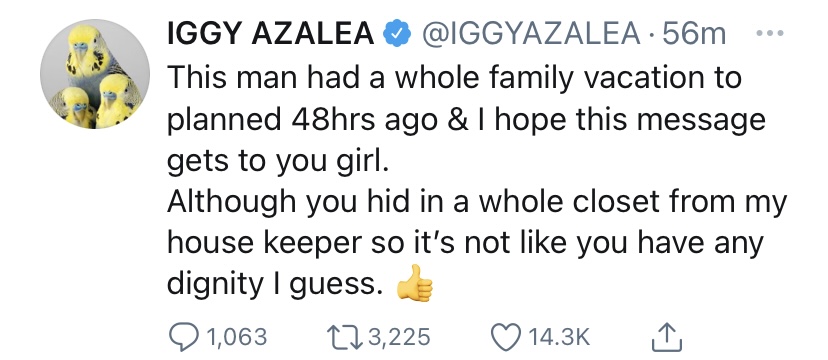Click the 'house keeper' text line

coord(466,244)
